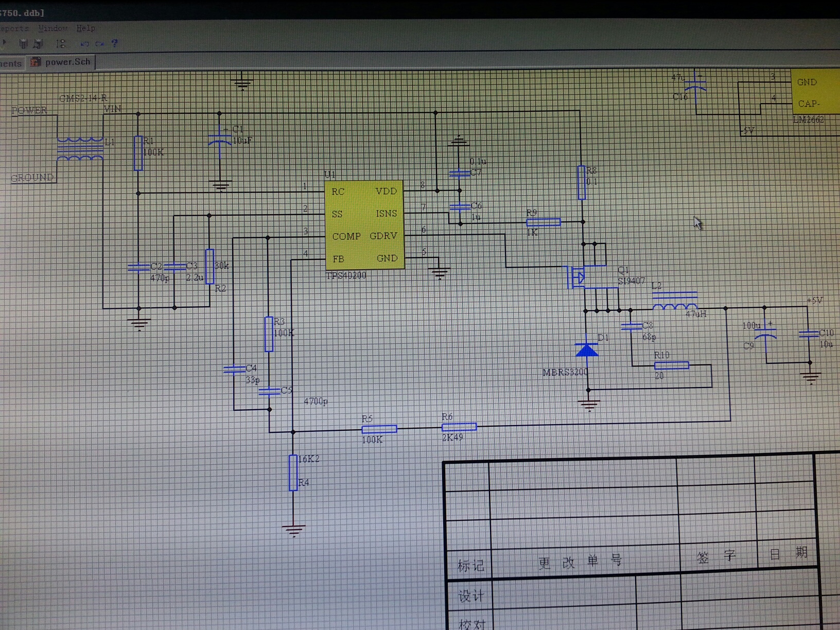The width and height of the screenshot is (840, 630).
Task: Open the Help menu
Action: pyautogui.click(x=86, y=28)
